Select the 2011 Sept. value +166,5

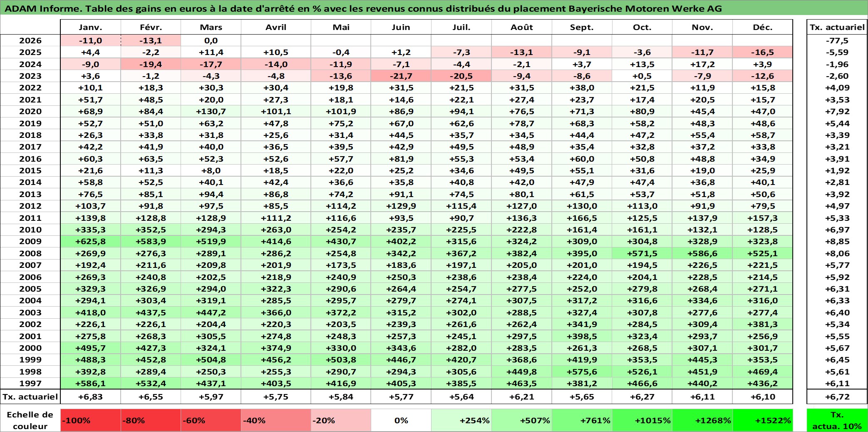click(582, 218)
